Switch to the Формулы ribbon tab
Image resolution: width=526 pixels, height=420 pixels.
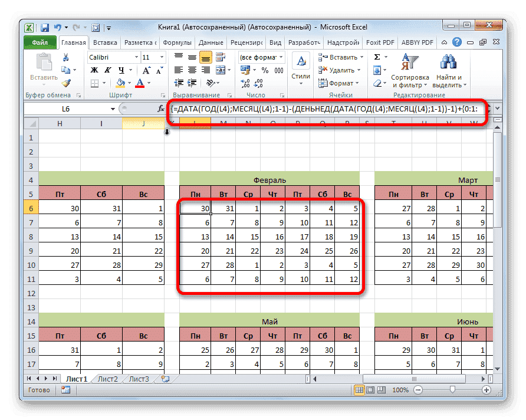pos(177,42)
